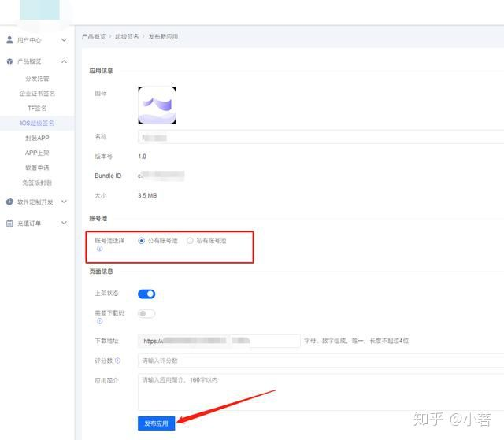This screenshot has height=440, width=504.
Task: Click the app icon thumbnail image
Action: pos(157,105)
